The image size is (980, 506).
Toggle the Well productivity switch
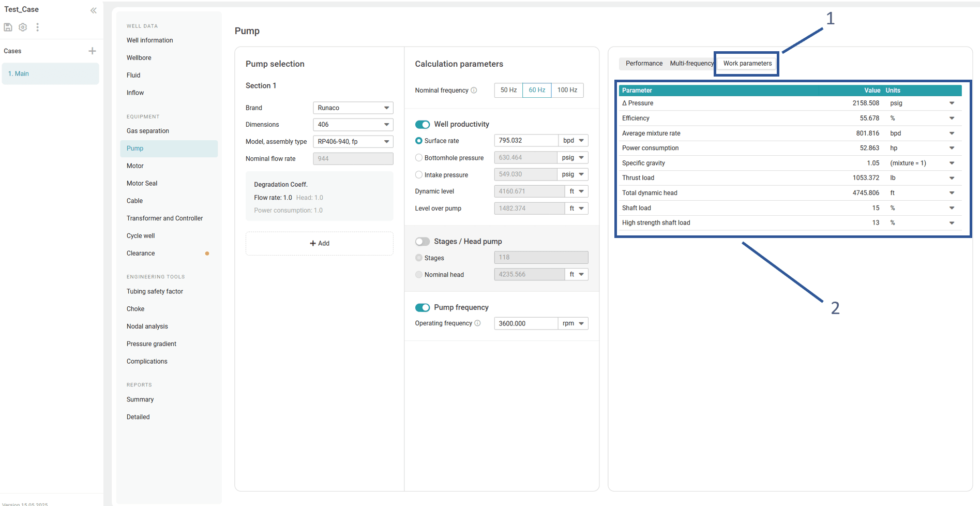(423, 124)
